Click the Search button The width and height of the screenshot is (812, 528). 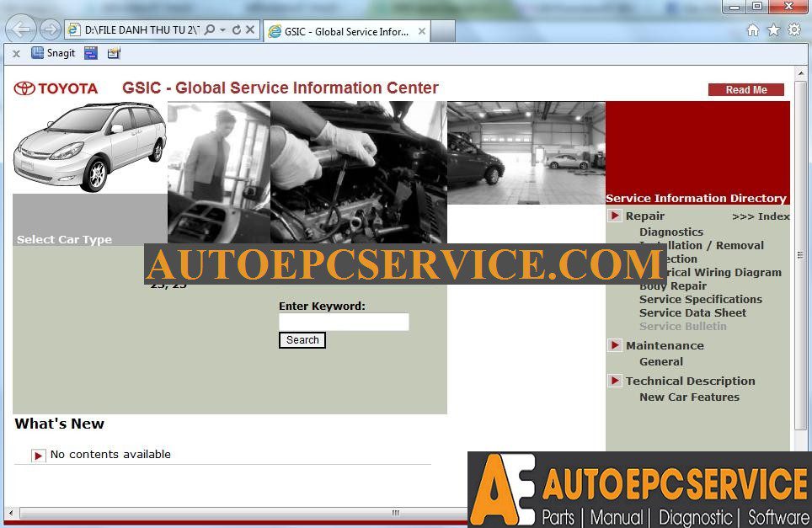(x=302, y=340)
